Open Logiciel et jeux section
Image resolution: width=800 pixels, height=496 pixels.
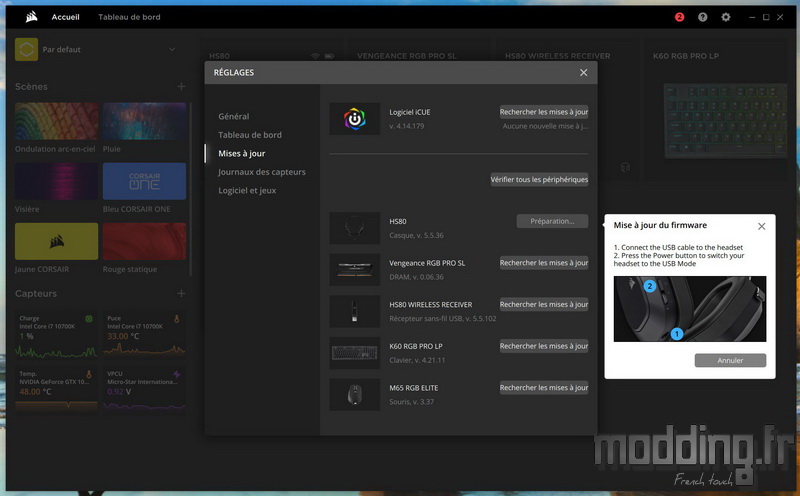[247, 190]
